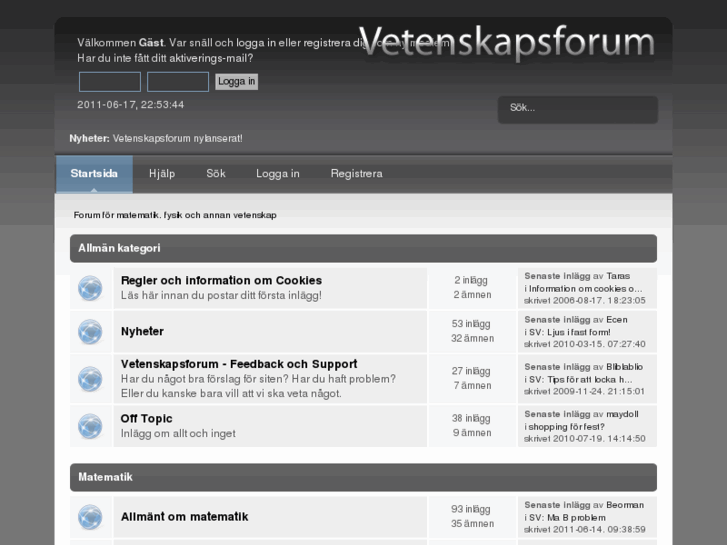This screenshot has width=727, height=545.
Task: Click the Matematik category header
Action: pos(105,477)
